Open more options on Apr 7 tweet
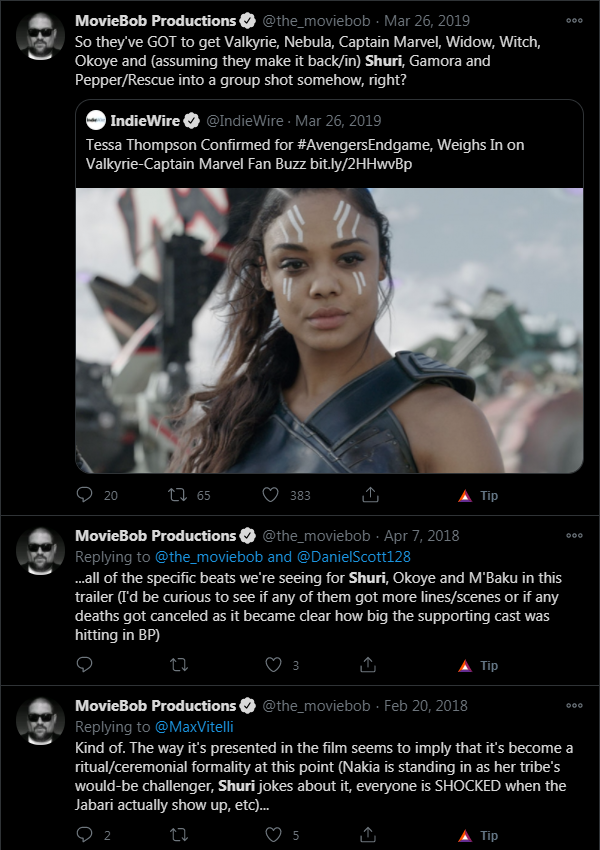 pyautogui.click(x=574, y=536)
